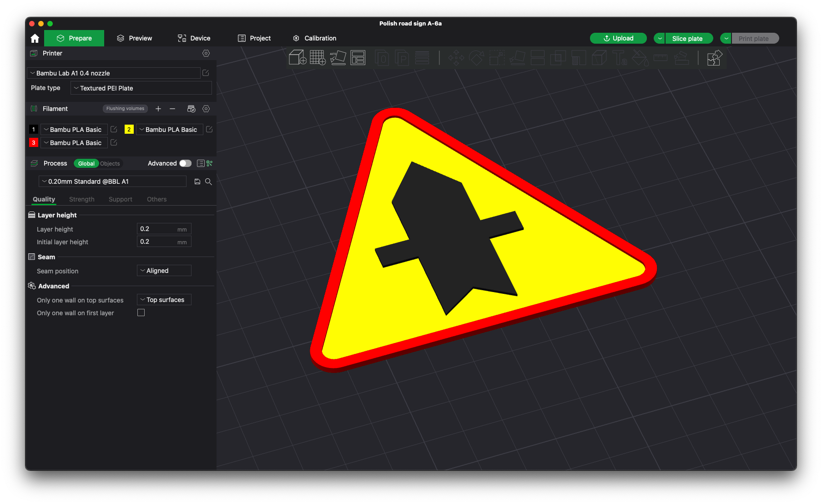Open the Strength settings tab

[x=82, y=199]
